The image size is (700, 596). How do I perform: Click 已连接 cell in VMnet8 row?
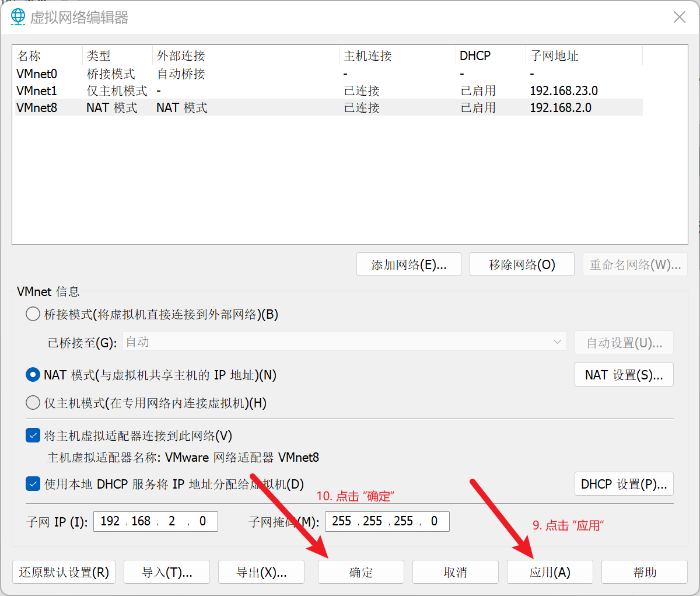(x=362, y=107)
